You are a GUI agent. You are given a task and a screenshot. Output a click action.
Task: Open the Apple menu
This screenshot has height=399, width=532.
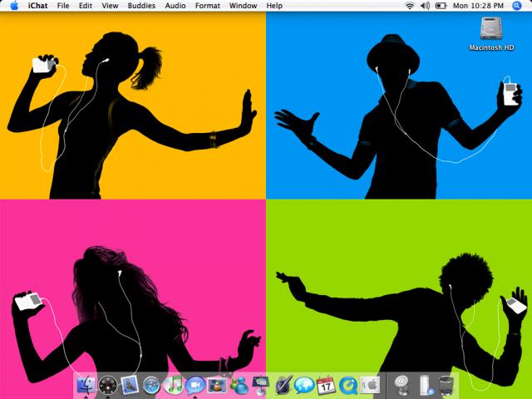(14, 6)
